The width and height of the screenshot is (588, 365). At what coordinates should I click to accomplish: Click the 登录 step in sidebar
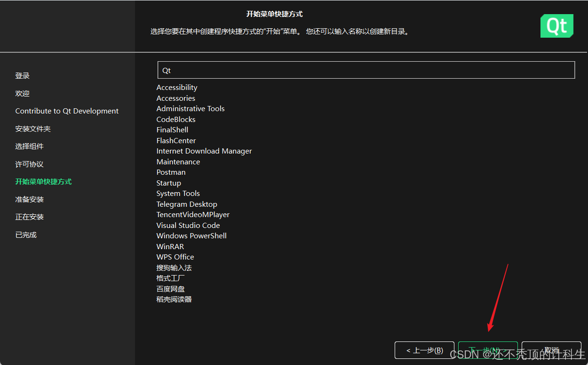(23, 76)
